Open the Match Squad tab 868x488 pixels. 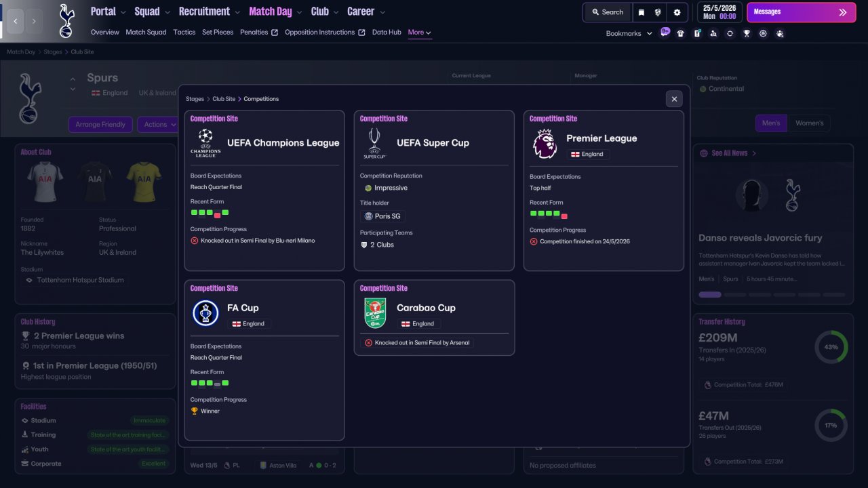[x=146, y=33]
